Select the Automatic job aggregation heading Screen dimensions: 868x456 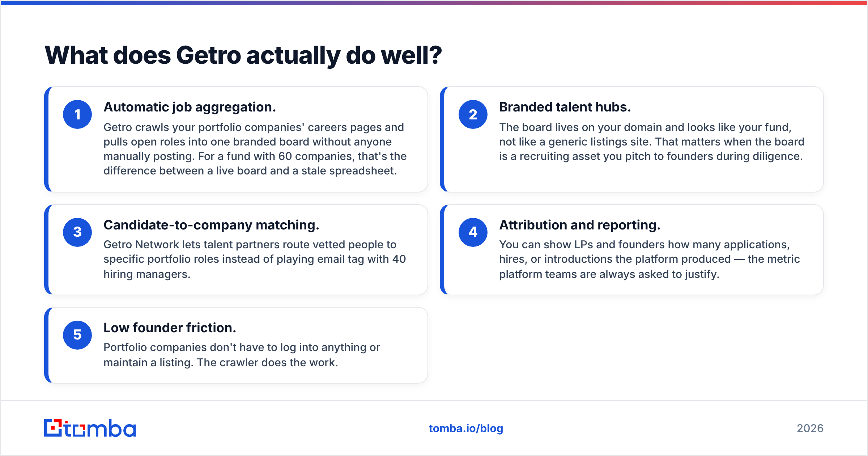point(190,107)
